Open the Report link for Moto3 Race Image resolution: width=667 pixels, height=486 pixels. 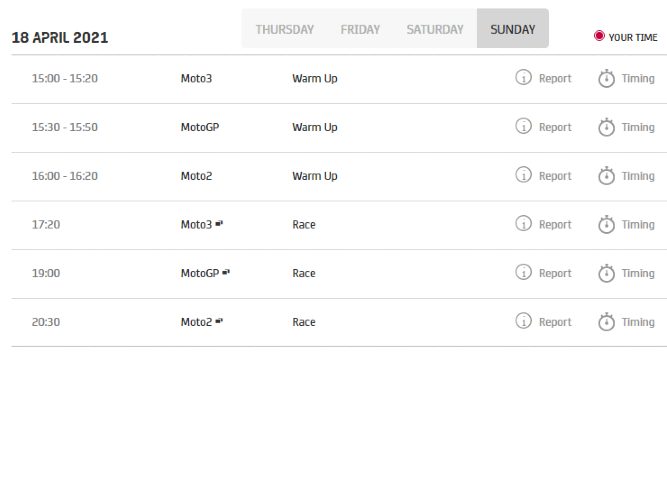[x=555, y=225]
